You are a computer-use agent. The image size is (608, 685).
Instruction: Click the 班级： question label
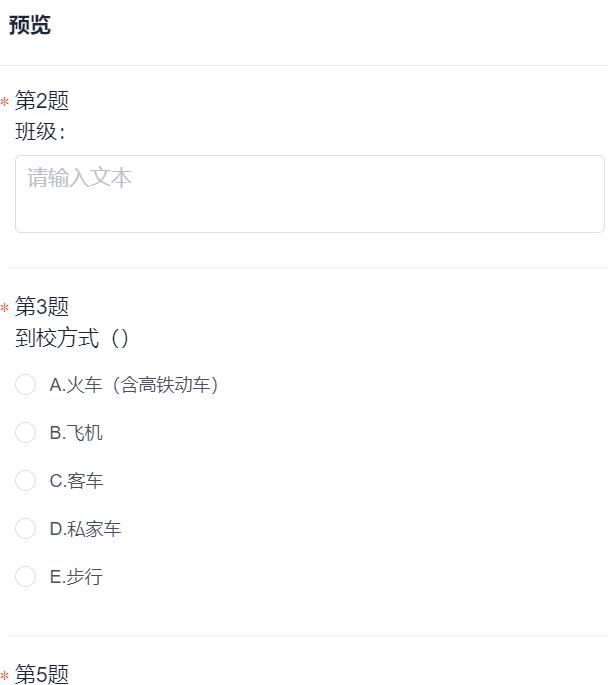(x=40, y=132)
